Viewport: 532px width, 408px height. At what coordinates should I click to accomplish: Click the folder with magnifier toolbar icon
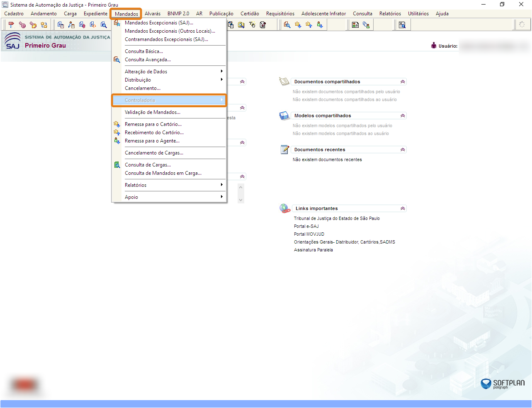(x=241, y=25)
